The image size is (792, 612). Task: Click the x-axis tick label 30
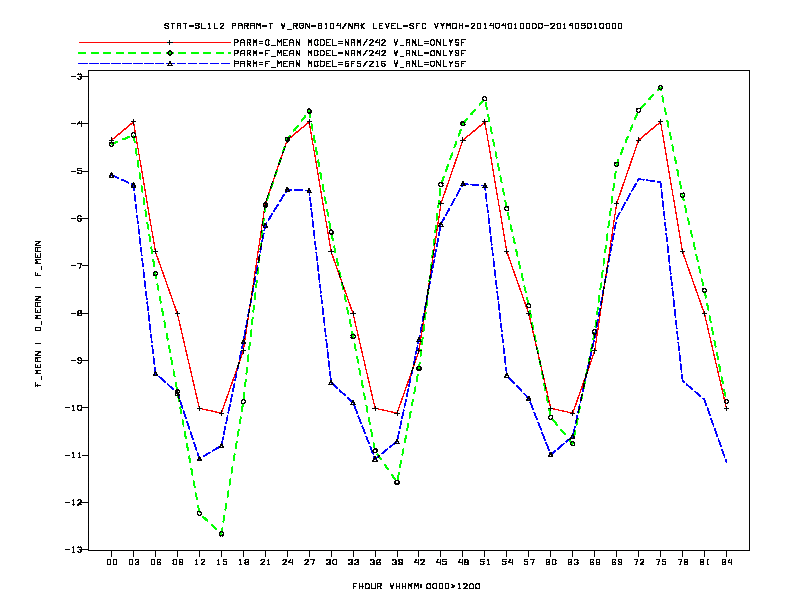pyautogui.click(x=331, y=562)
